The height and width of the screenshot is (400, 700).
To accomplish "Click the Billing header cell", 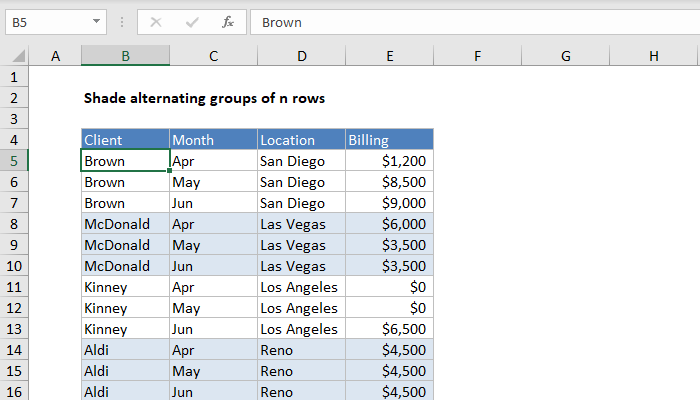I will coord(389,140).
